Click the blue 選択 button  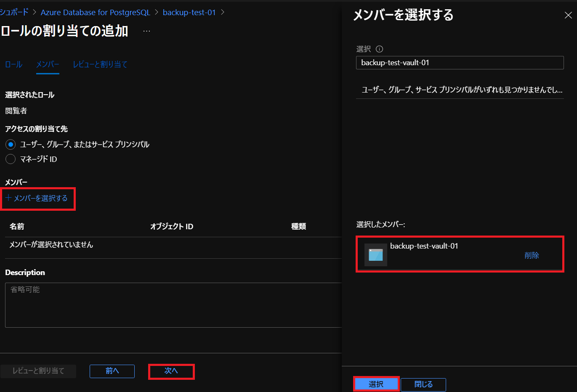pos(376,384)
